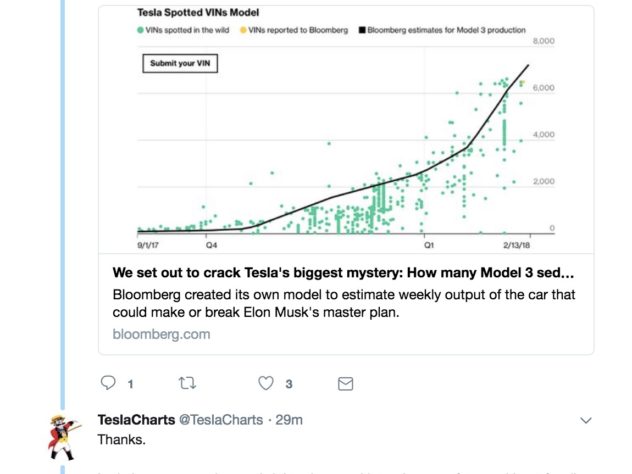Click the Tesla Spotted VINs chart image
632x474 pixels.
pos(346,130)
